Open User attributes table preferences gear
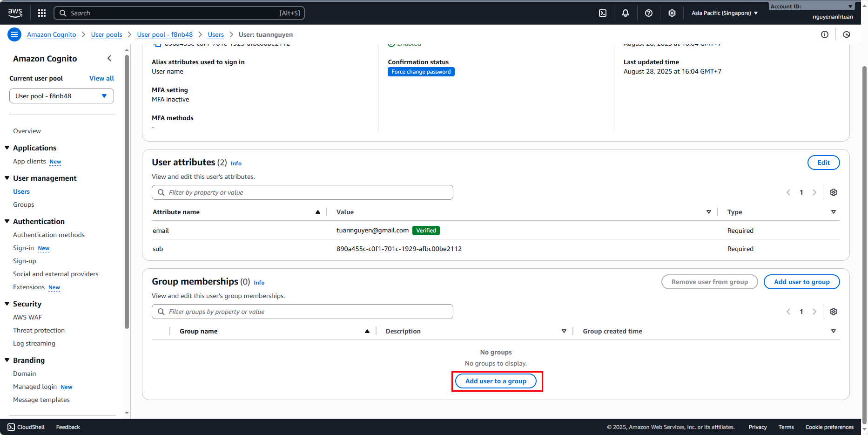This screenshot has width=868, height=435. (834, 192)
